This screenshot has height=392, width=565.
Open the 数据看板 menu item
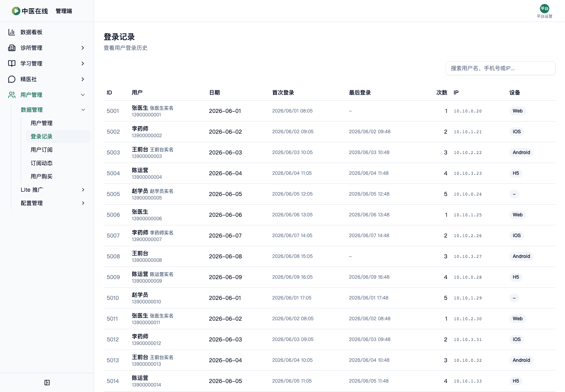tap(47, 32)
